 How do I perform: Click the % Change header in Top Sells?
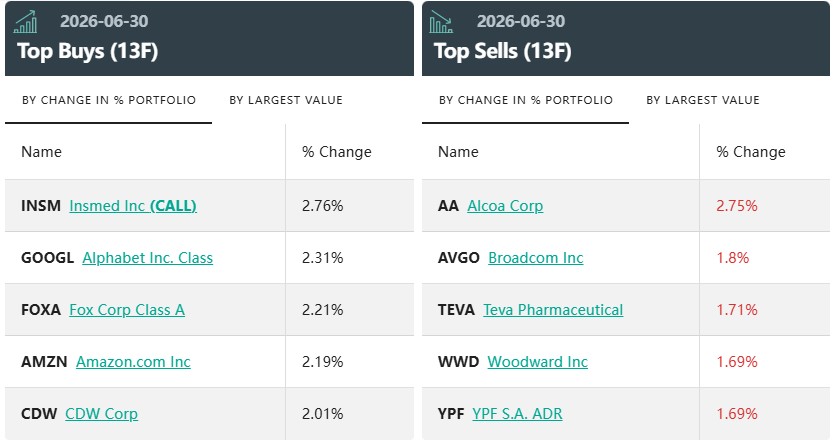(x=751, y=152)
